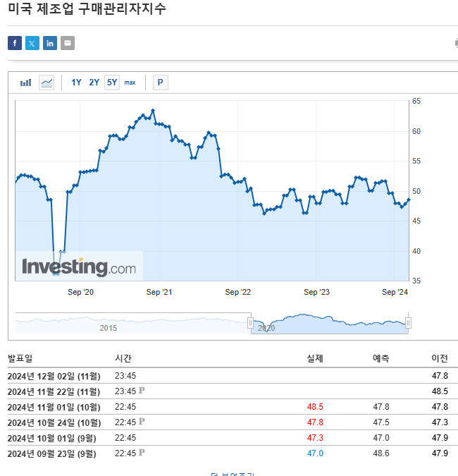This screenshot has width=458, height=476.
Task: Open the December 02, 2024 release row
Action: pos(54,375)
